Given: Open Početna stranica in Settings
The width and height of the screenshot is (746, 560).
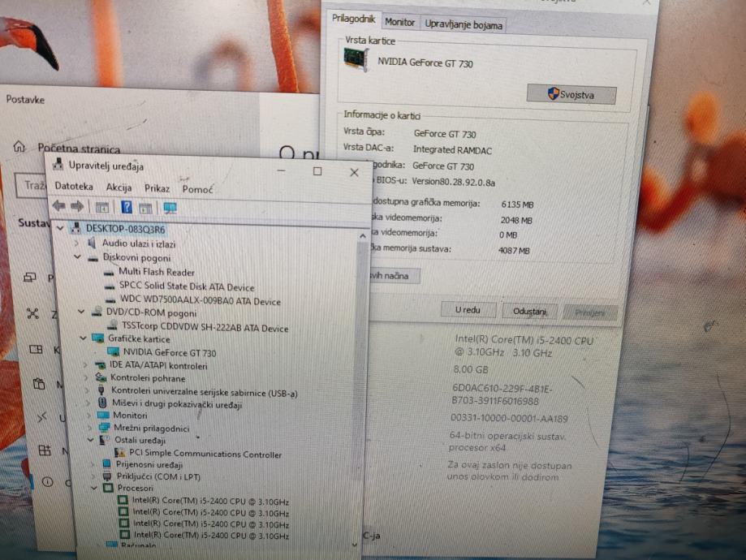Looking at the screenshot, I should pos(79,149).
